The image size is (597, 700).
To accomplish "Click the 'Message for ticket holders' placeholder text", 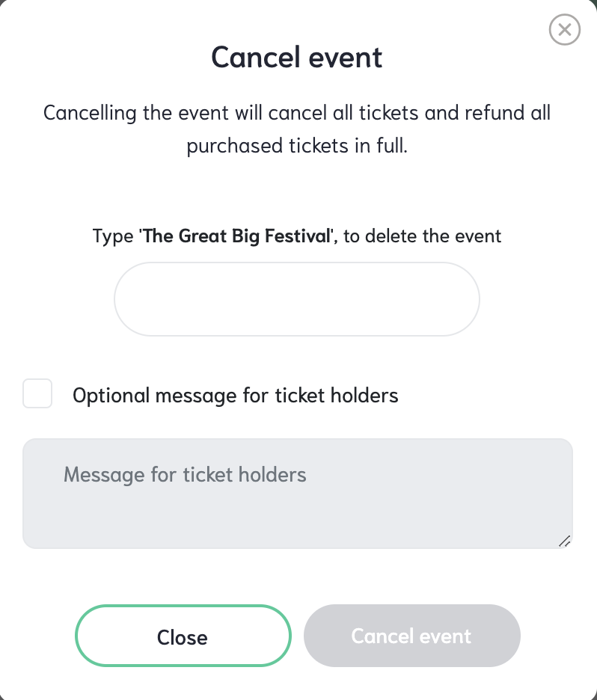I will click(185, 475).
